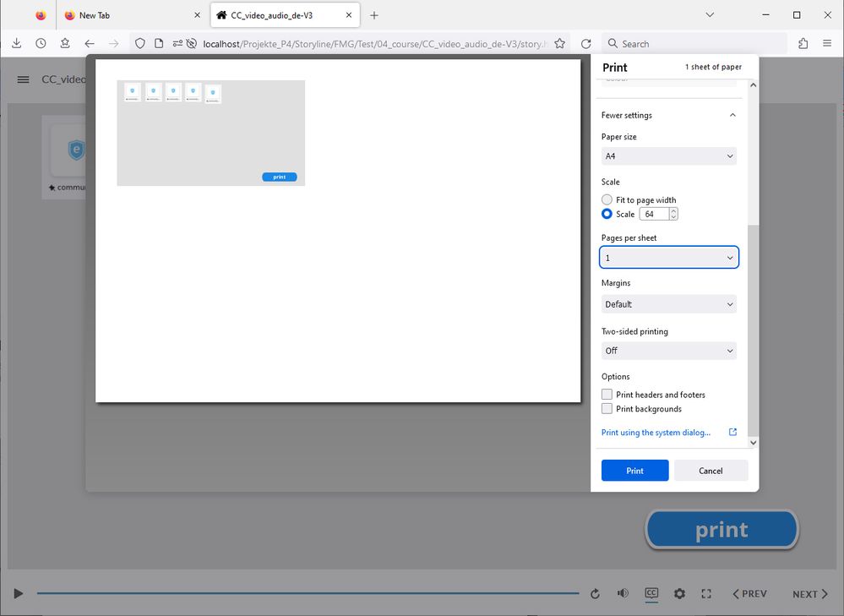Screen dimensions: 844x616
Task: Open Firefox downloads icon
Action: (x=16, y=44)
